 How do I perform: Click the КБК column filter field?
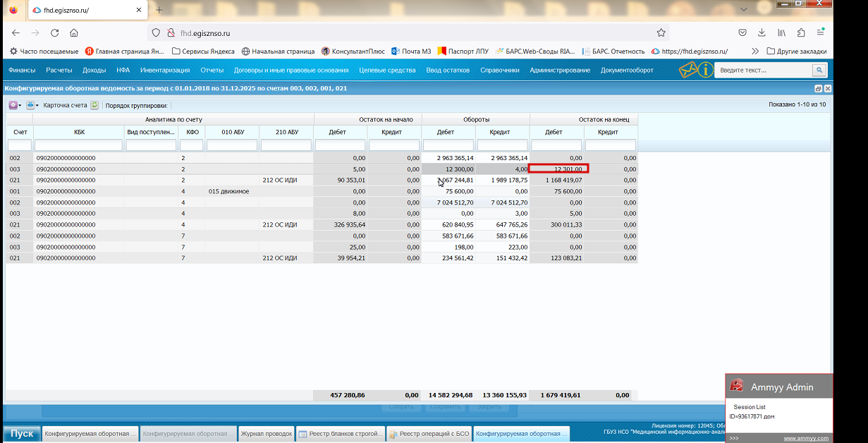79,145
